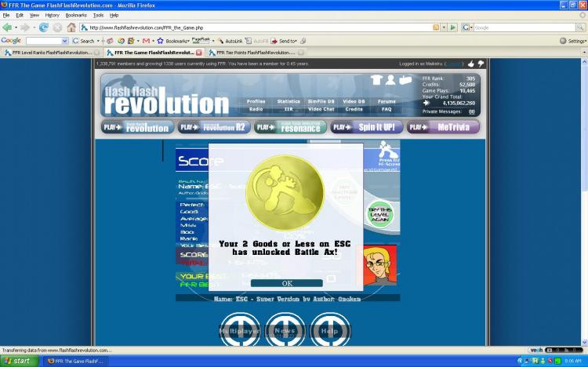Viewport: 588px width, 367px height.
Task: Click Play revolution R2 button
Action: point(214,127)
